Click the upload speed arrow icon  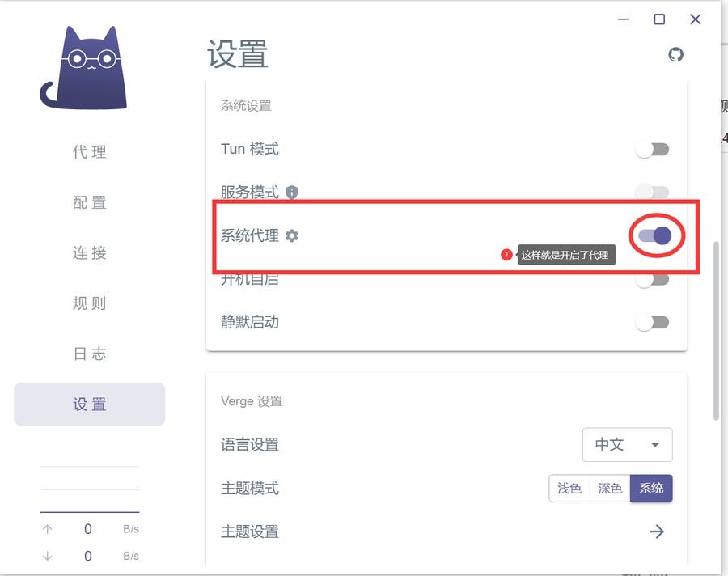(48, 529)
